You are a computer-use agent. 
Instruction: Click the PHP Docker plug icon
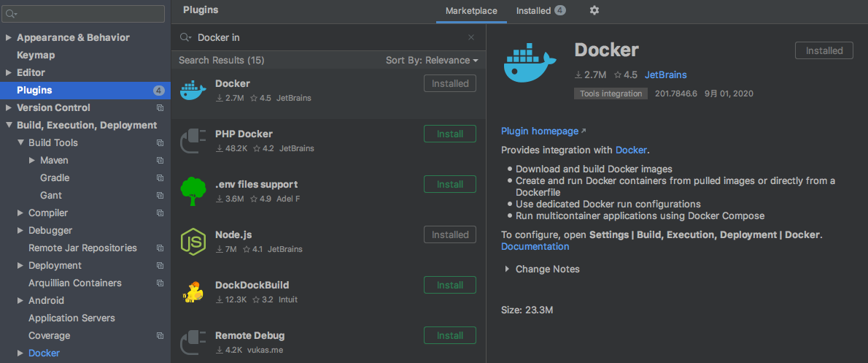pos(193,140)
